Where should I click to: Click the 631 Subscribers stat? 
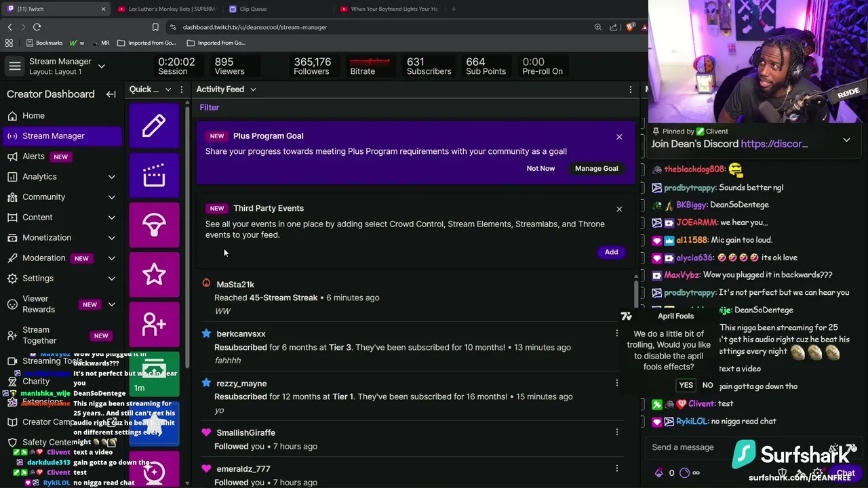(429, 66)
